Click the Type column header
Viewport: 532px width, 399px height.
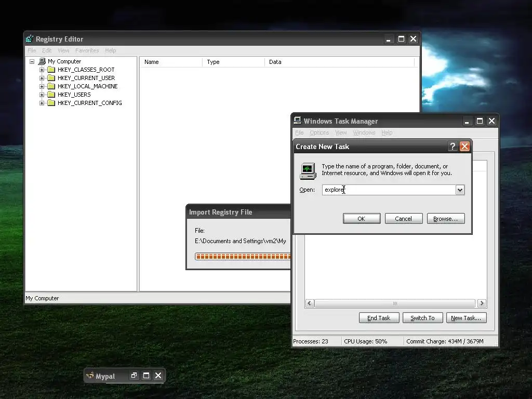pos(233,62)
